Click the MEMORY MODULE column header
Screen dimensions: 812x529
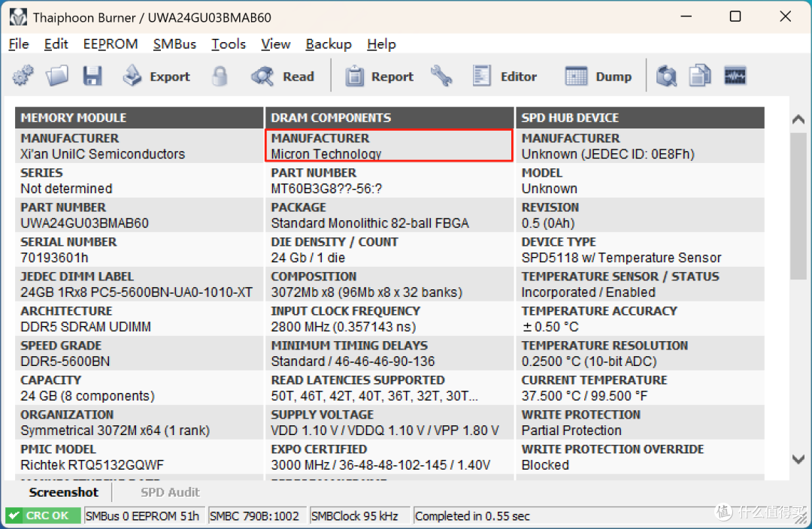pos(139,117)
